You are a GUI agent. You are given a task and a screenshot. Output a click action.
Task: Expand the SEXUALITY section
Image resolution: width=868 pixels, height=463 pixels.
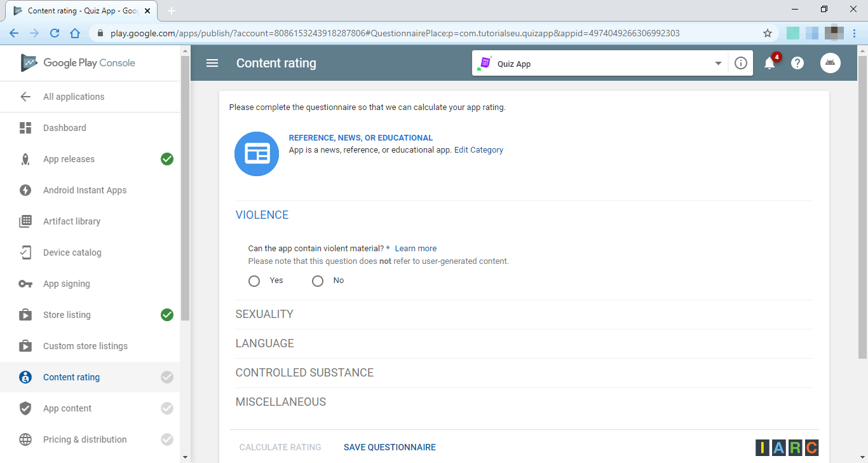click(264, 314)
